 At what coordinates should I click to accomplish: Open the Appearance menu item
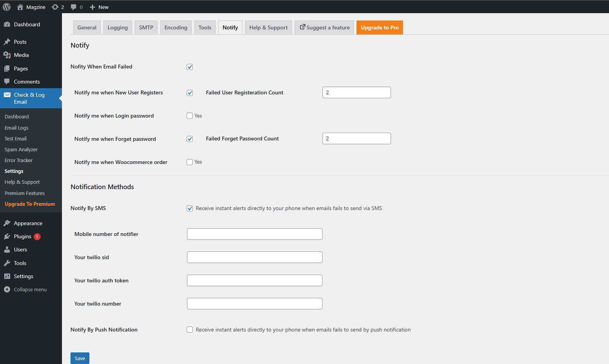tap(31, 223)
